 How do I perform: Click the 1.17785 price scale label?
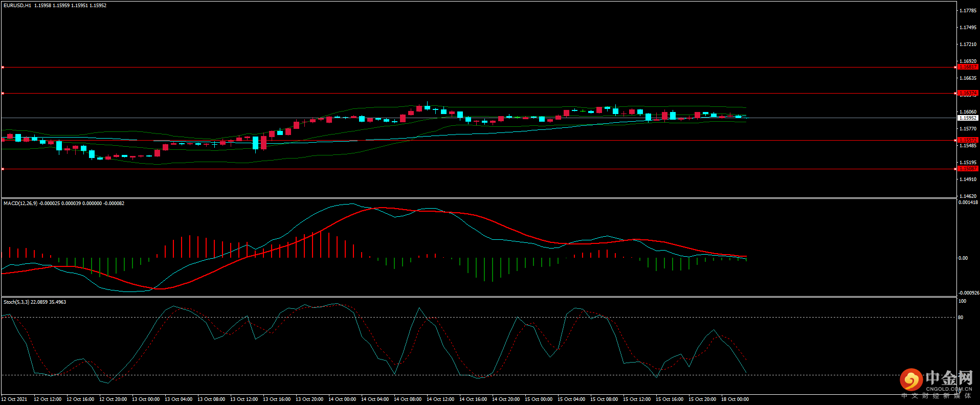(x=968, y=11)
